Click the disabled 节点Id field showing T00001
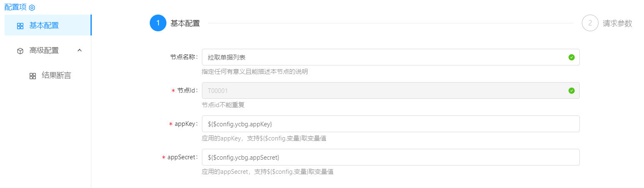The width and height of the screenshot is (644, 188). click(384, 90)
